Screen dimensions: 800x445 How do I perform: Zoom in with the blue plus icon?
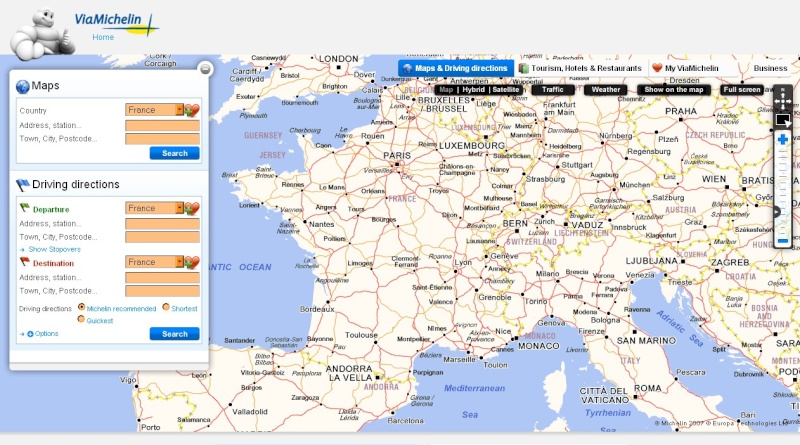[783, 139]
